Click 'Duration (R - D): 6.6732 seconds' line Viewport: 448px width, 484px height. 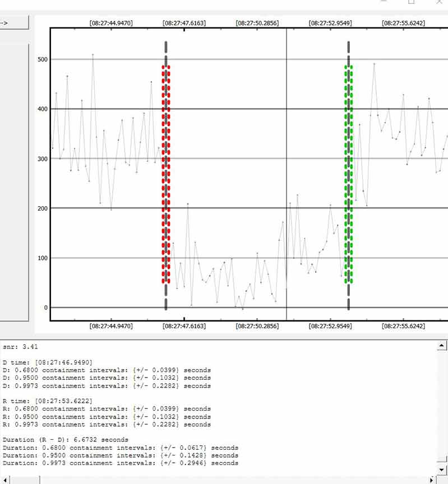click(x=66, y=440)
